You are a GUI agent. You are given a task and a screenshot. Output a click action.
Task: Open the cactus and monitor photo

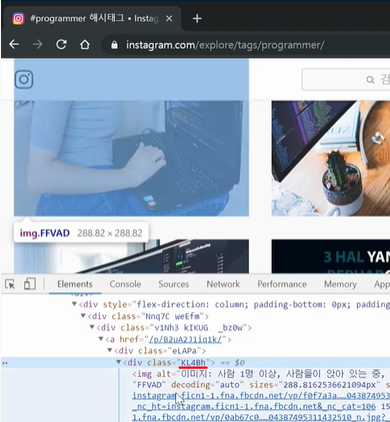coord(331,158)
